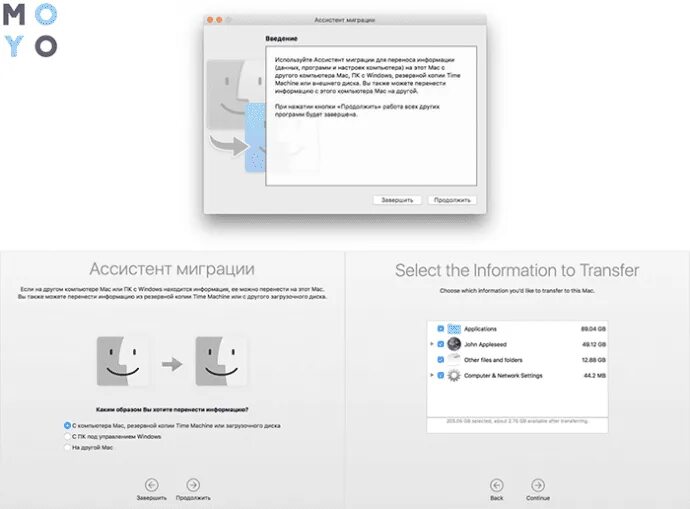Click the Other files and folders icon

coord(454,359)
